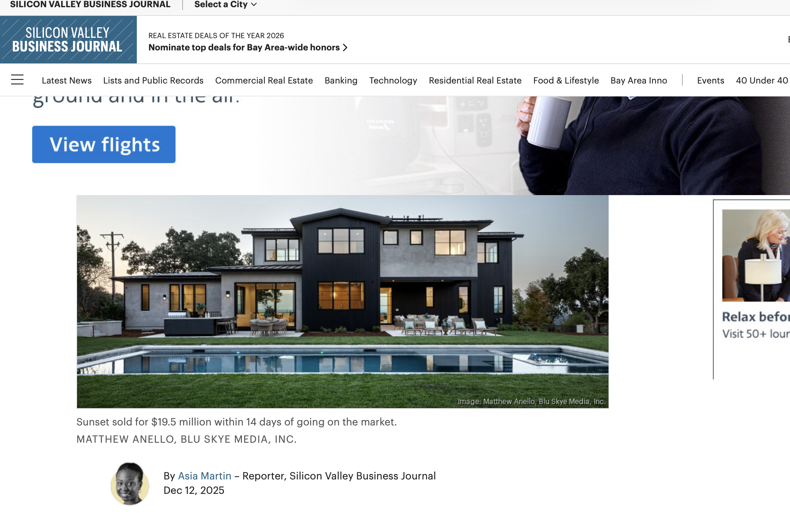
Task: Expand the Select a City dropdown
Action: coord(225,5)
